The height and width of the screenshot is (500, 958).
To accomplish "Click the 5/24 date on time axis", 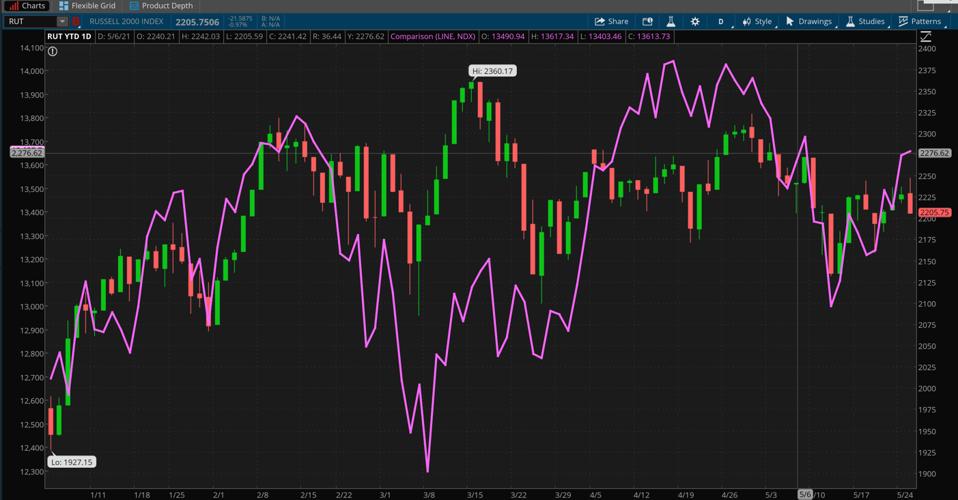I will pos(905,495).
